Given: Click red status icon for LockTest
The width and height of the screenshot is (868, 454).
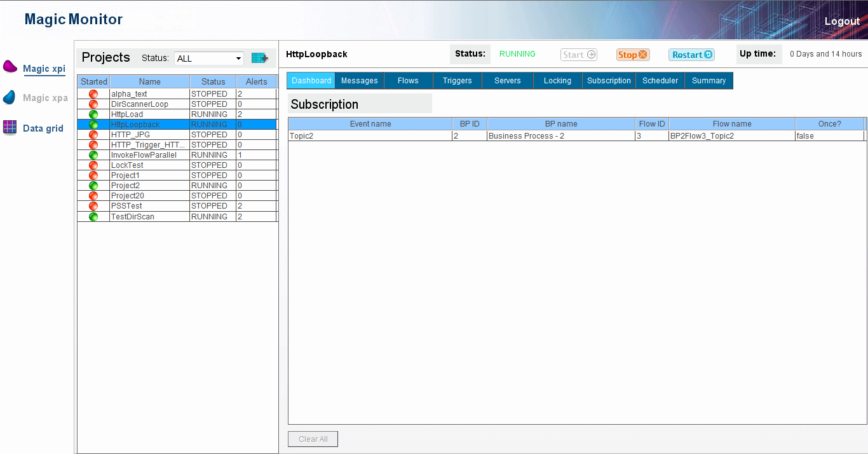Looking at the screenshot, I should click(93, 165).
